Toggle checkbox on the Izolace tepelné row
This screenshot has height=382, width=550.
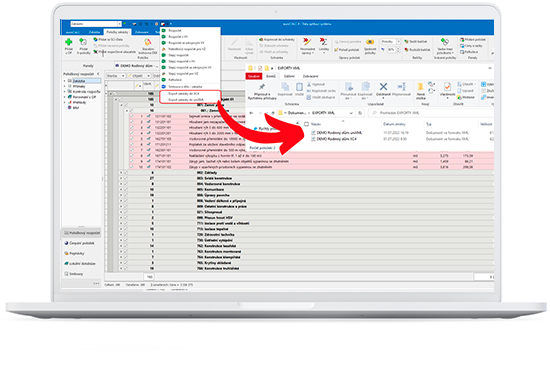click(x=126, y=229)
